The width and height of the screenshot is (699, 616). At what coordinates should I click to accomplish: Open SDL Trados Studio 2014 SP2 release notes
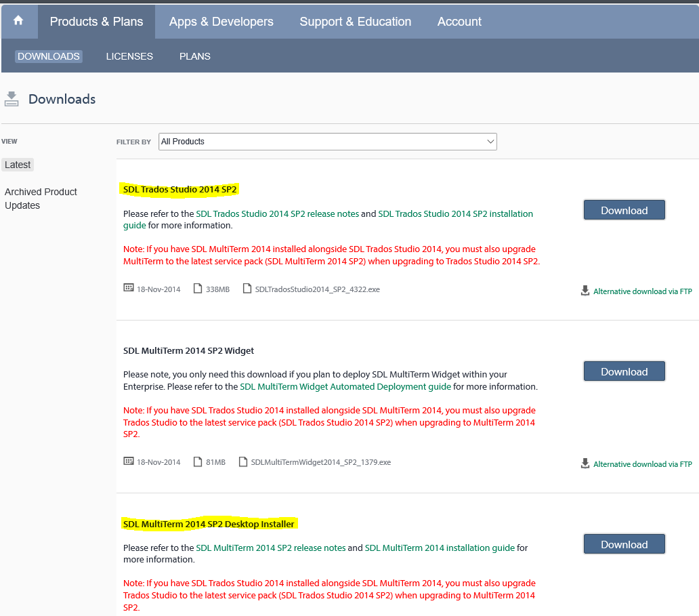tap(277, 213)
